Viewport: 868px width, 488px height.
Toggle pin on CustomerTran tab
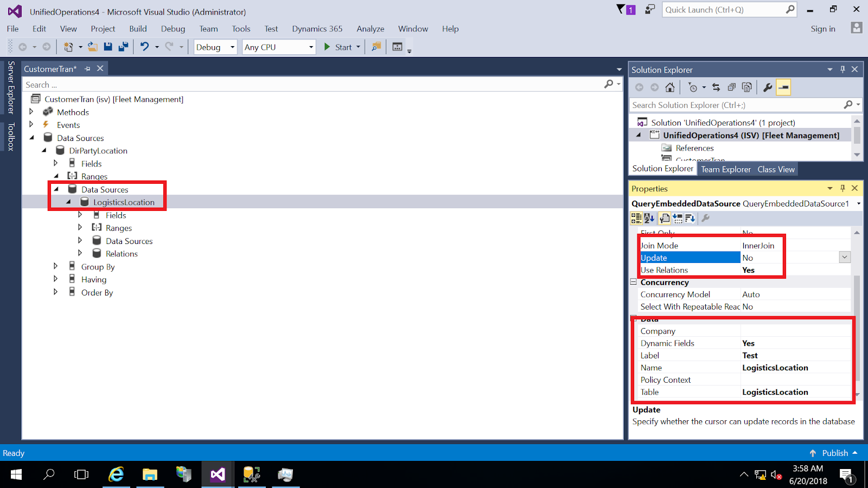(x=87, y=69)
